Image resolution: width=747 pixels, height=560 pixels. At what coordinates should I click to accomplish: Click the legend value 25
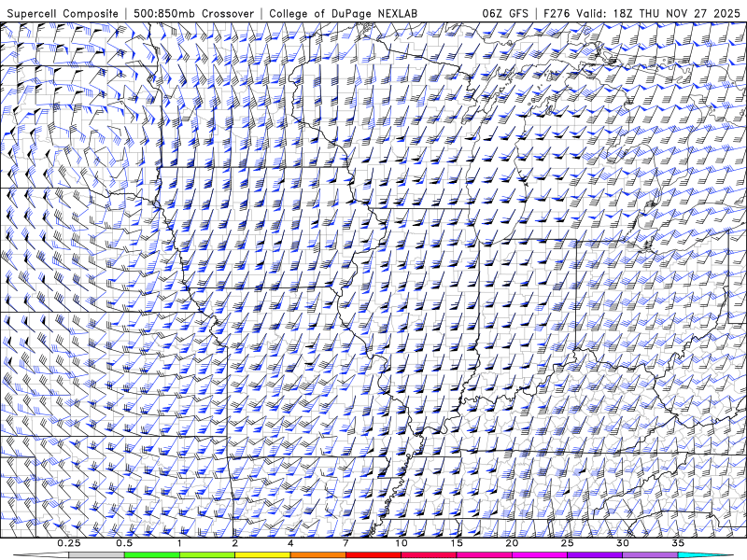pos(567,543)
